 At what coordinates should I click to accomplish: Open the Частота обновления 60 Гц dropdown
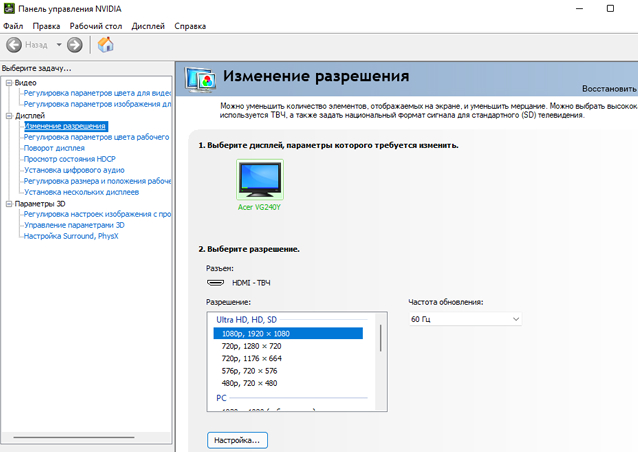465,319
